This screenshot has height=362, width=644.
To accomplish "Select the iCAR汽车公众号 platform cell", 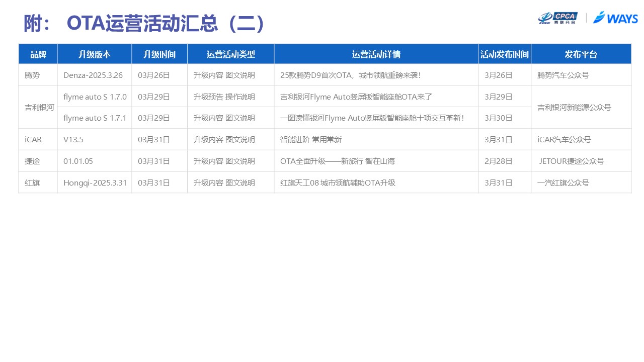I will 581,139.
